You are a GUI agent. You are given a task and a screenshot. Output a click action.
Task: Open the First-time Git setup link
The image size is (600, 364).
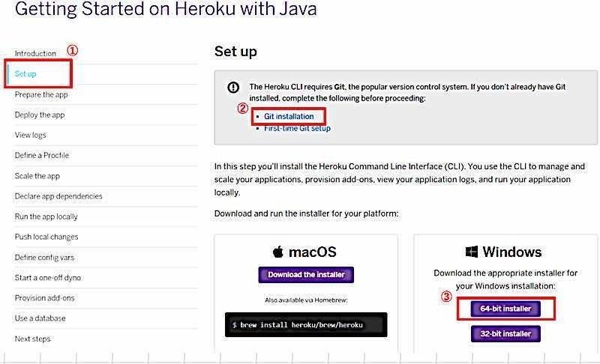(x=297, y=128)
